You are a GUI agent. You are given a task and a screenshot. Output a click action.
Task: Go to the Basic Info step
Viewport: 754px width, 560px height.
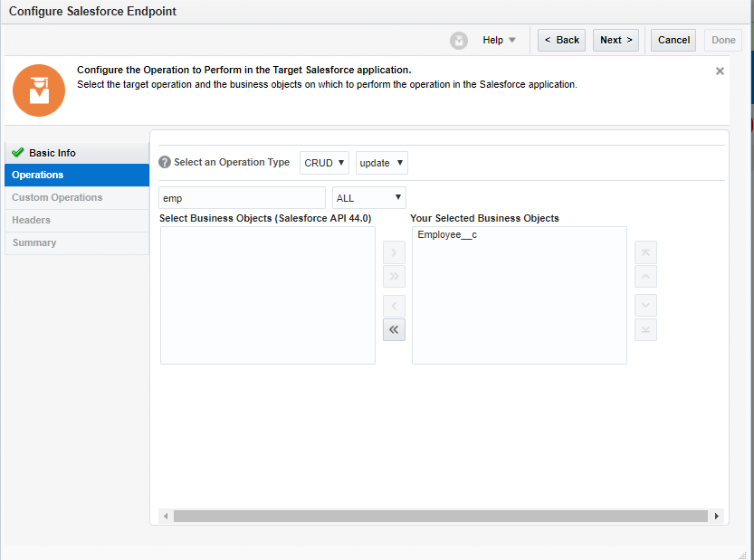click(77, 153)
